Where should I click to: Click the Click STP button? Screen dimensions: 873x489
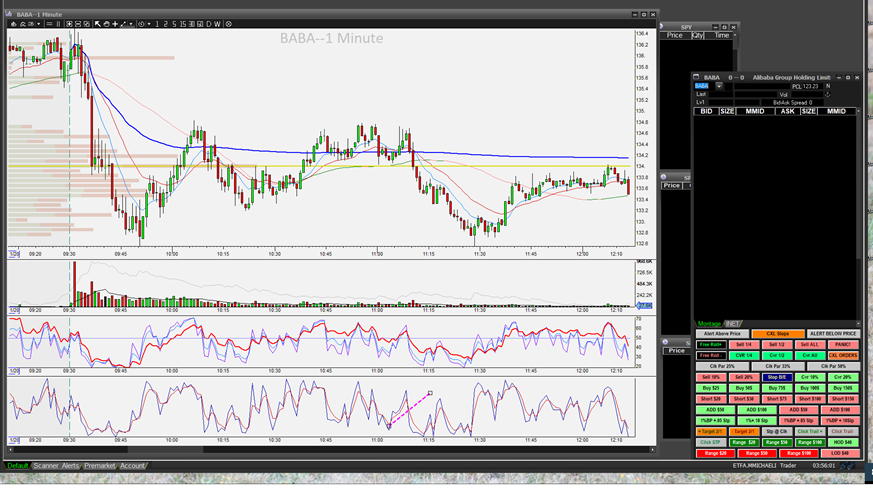[711, 442]
